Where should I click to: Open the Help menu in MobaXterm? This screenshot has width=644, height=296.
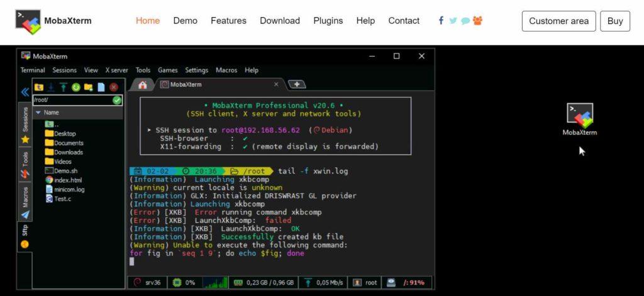pos(252,71)
